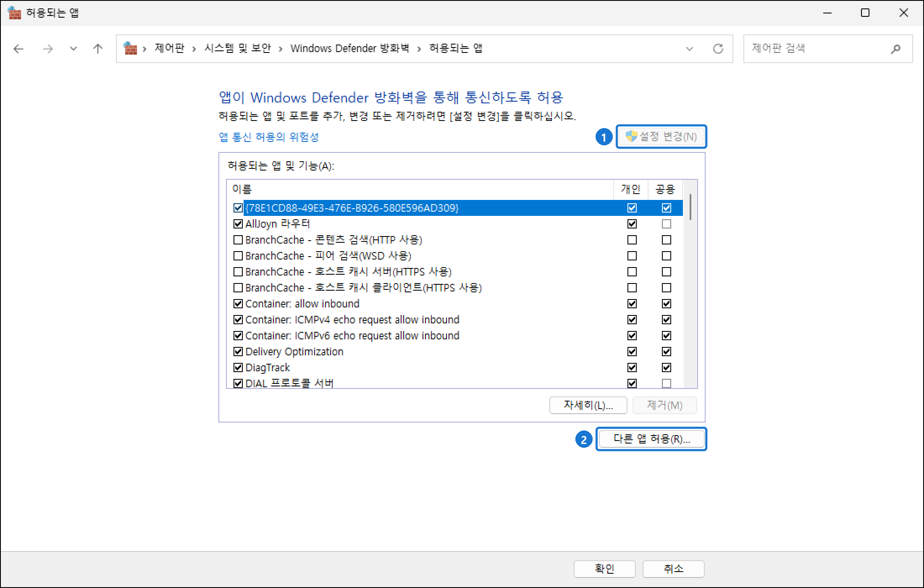Click the firewall icon in the address bar
The height and width of the screenshot is (588, 924).
coord(131,48)
